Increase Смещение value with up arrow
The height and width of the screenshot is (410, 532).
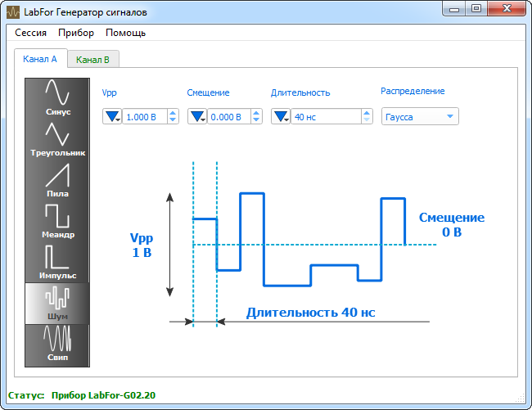(x=256, y=113)
